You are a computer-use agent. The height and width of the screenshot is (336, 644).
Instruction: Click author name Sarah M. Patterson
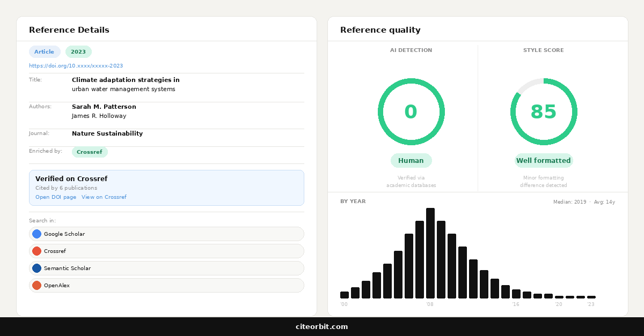[104, 107]
